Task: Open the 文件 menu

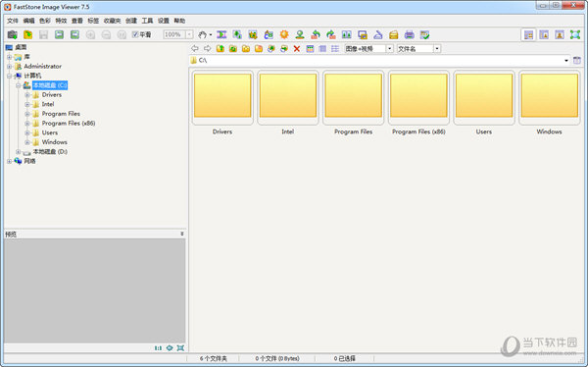Action: click(x=13, y=21)
